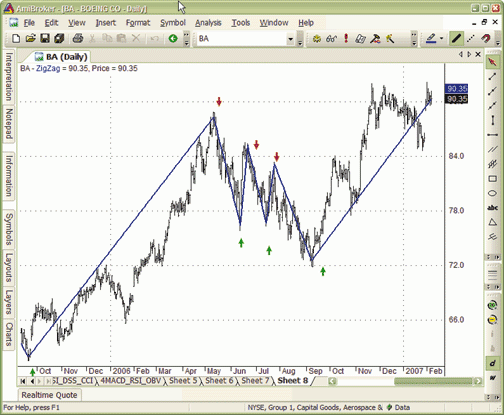
Task: Select the red arrow Select tool
Action: [x=492, y=62]
